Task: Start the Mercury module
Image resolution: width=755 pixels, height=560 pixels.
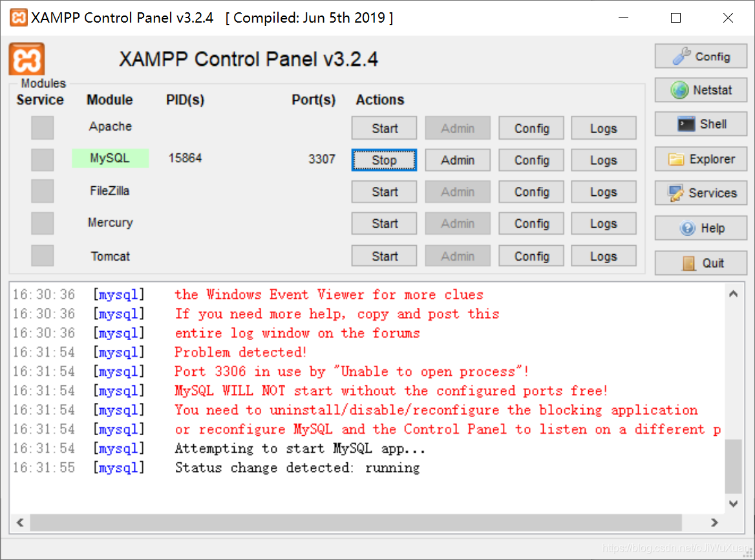Action: click(384, 224)
